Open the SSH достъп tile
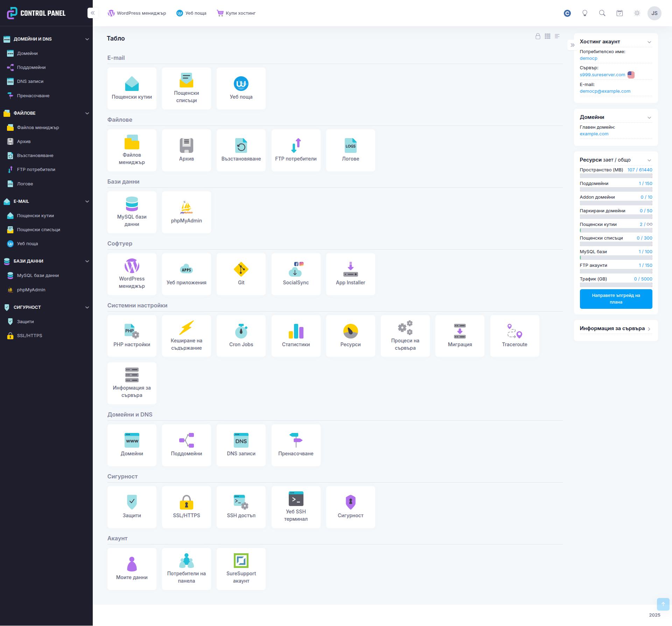 pos(241,507)
